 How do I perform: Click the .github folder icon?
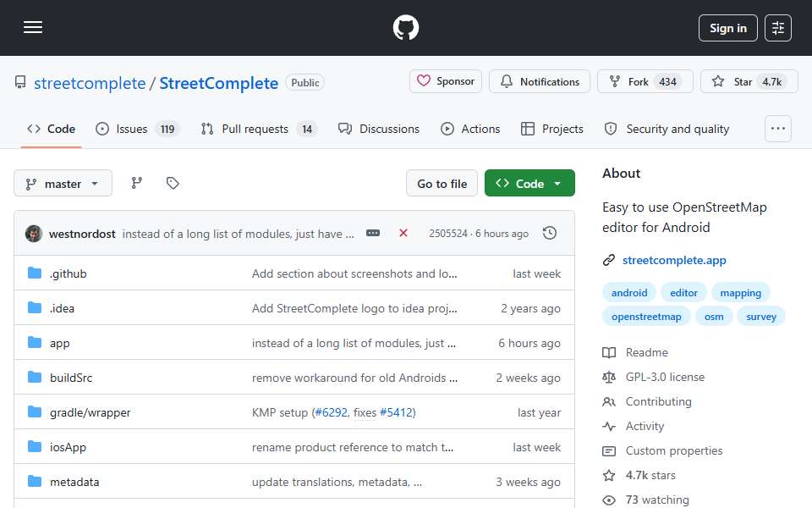[x=35, y=273]
